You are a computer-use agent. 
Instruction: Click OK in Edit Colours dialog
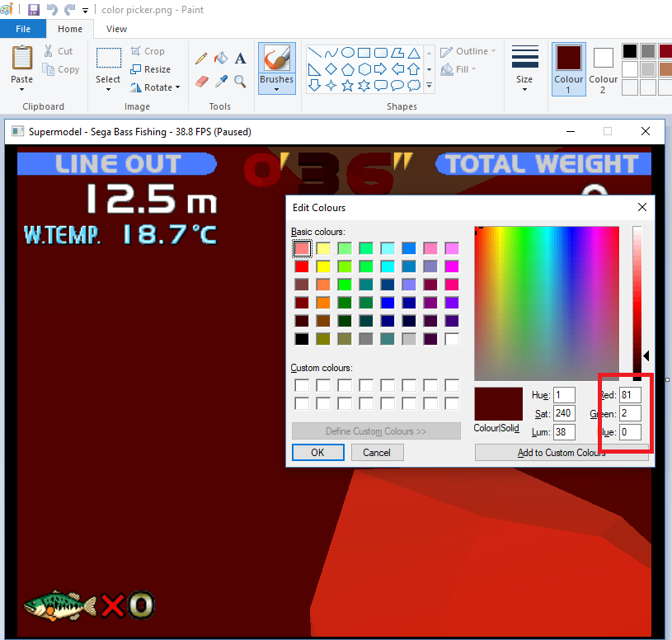[318, 452]
